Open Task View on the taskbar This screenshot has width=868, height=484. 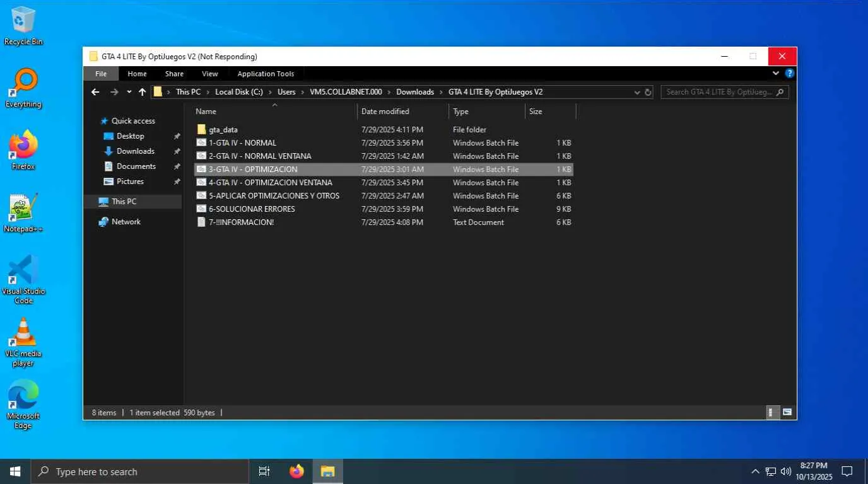pyautogui.click(x=264, y=471)
